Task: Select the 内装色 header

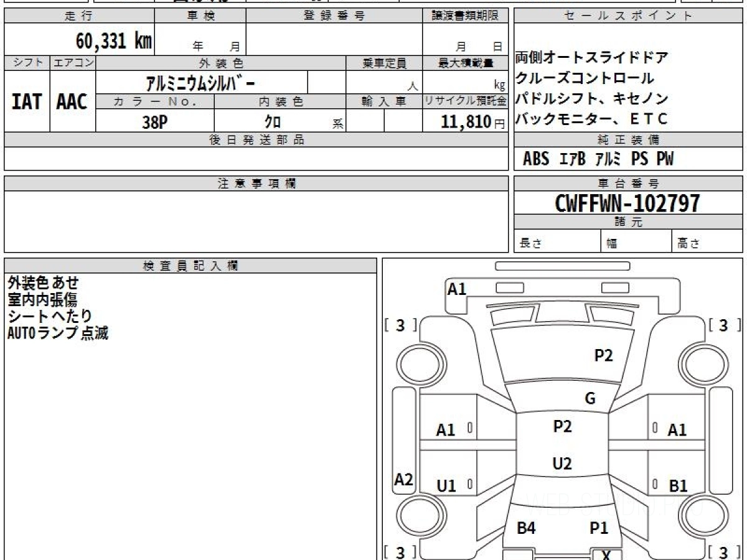Action: [280, 101]
